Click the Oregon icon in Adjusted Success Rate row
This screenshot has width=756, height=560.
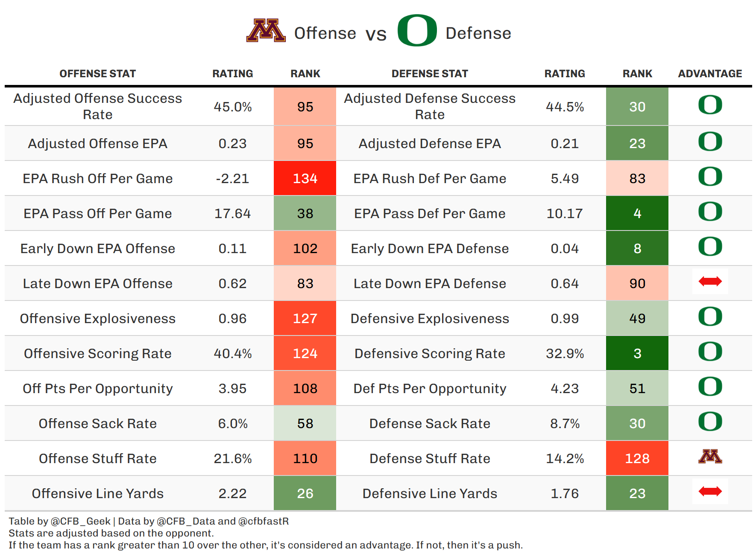710,105
